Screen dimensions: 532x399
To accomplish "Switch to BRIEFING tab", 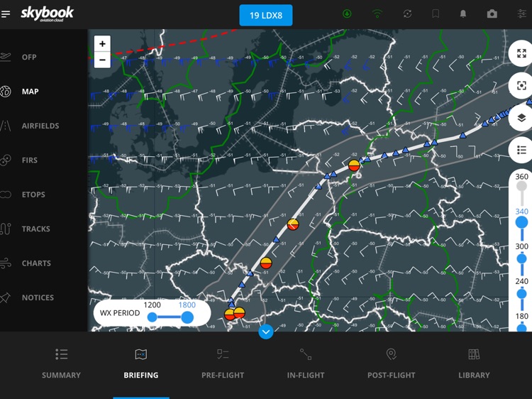I will pos(141,364).
